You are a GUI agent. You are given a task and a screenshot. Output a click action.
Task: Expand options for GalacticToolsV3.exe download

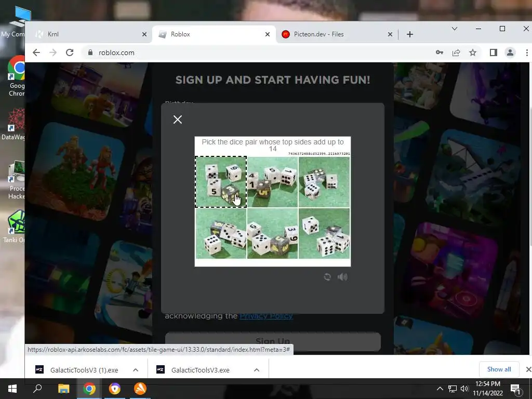[257, 370]
